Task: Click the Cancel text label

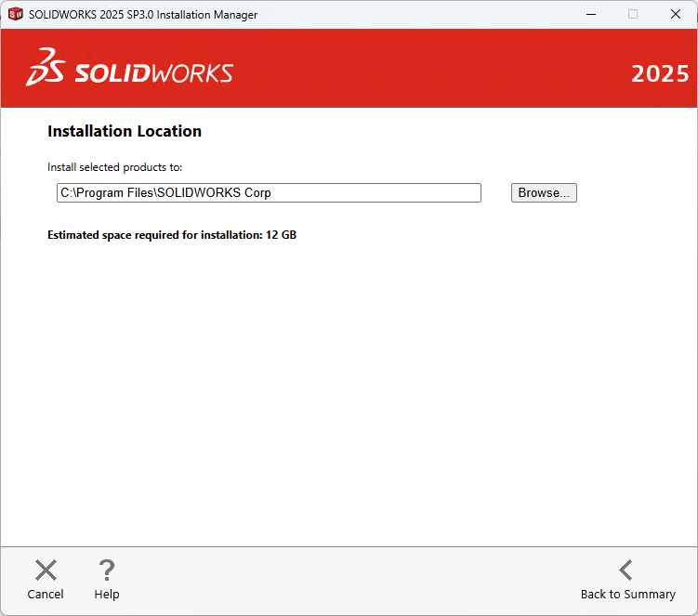Action: pyautogui.click(x=46, y=595)
